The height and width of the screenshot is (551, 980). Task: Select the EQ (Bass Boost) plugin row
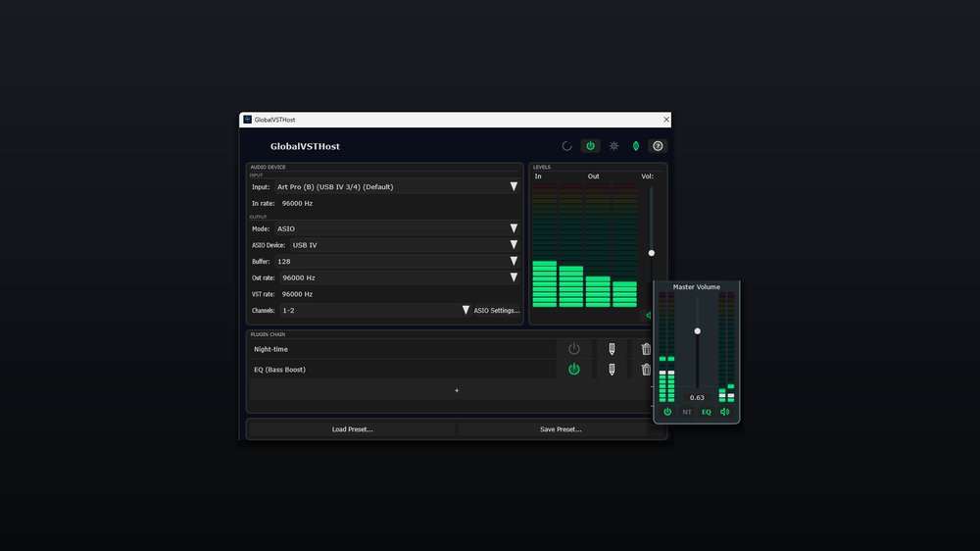(403, 369)
